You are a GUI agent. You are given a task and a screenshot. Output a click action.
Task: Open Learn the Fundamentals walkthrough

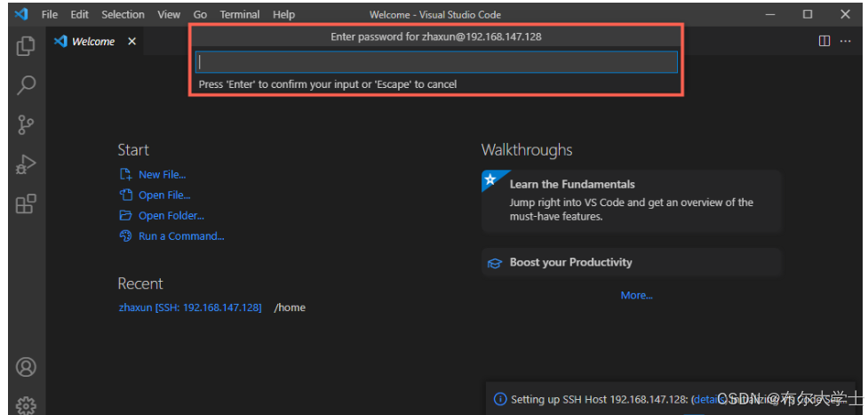click(632, 201)
